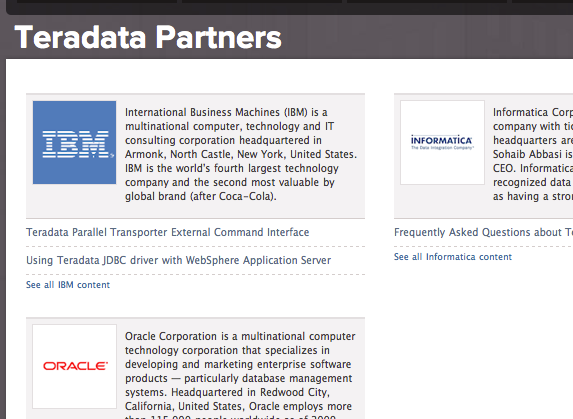Click the Teradata Partners page heading
This screenshot has width=573, height=419.
[148, 37]
